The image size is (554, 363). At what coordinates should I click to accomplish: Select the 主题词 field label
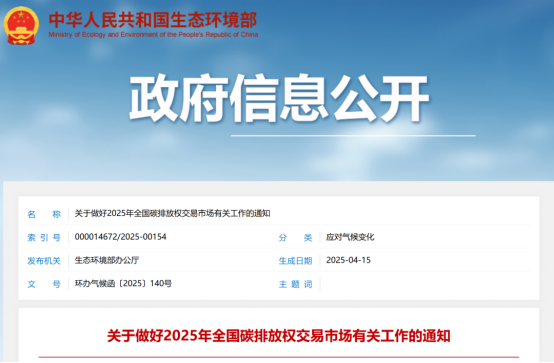295,284
